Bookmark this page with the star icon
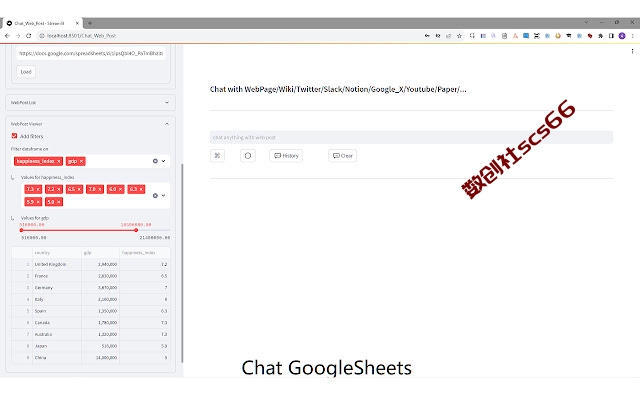 click(x=459, y=36)
